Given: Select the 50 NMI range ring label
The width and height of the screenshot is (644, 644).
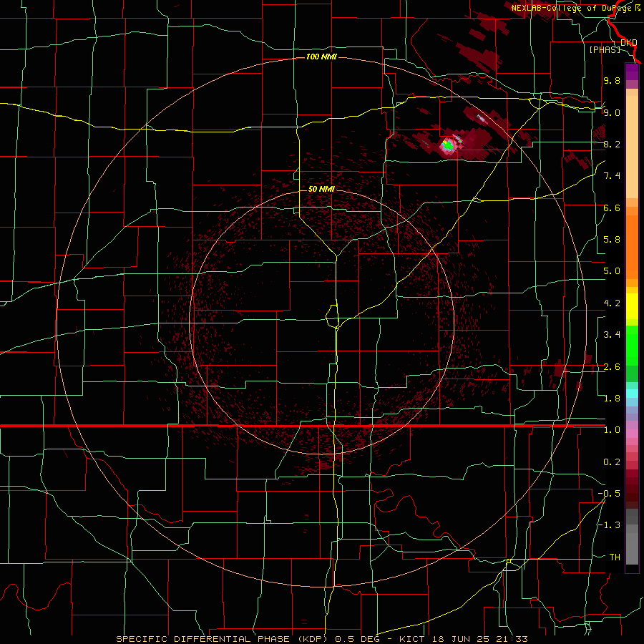Looking at the screenshot, I should pos(321,189).
